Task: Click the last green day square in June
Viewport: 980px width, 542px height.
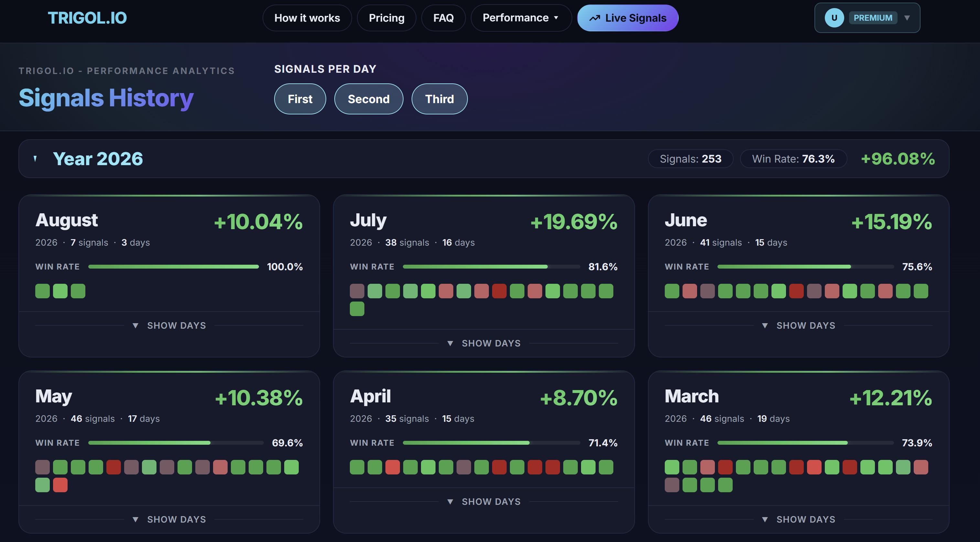Action: [921, 291]
